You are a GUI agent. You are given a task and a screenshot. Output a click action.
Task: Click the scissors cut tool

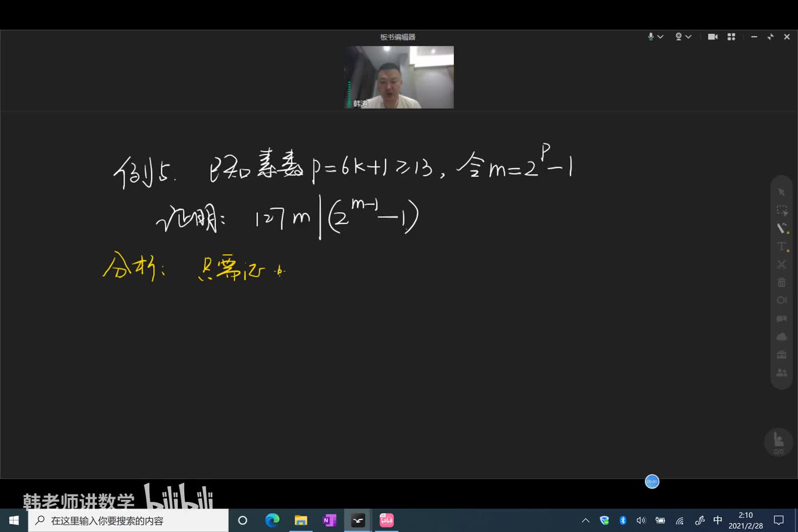tap(782, 265)
